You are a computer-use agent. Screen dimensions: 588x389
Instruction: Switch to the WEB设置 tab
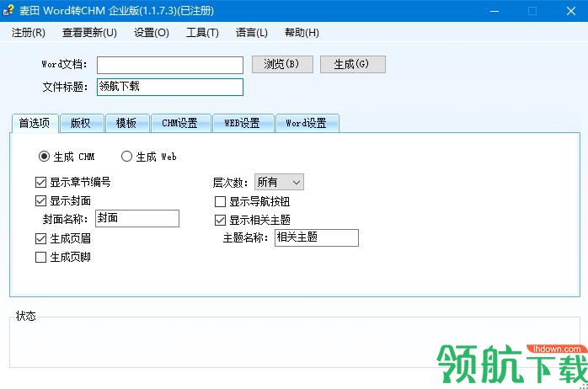click(x=243, y=123)
